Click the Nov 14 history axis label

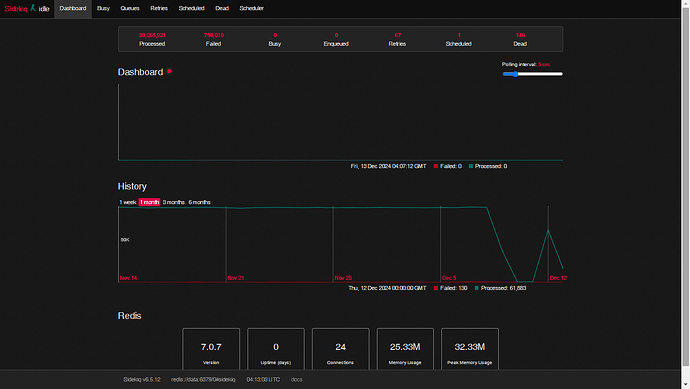click(x=128, y=278)
